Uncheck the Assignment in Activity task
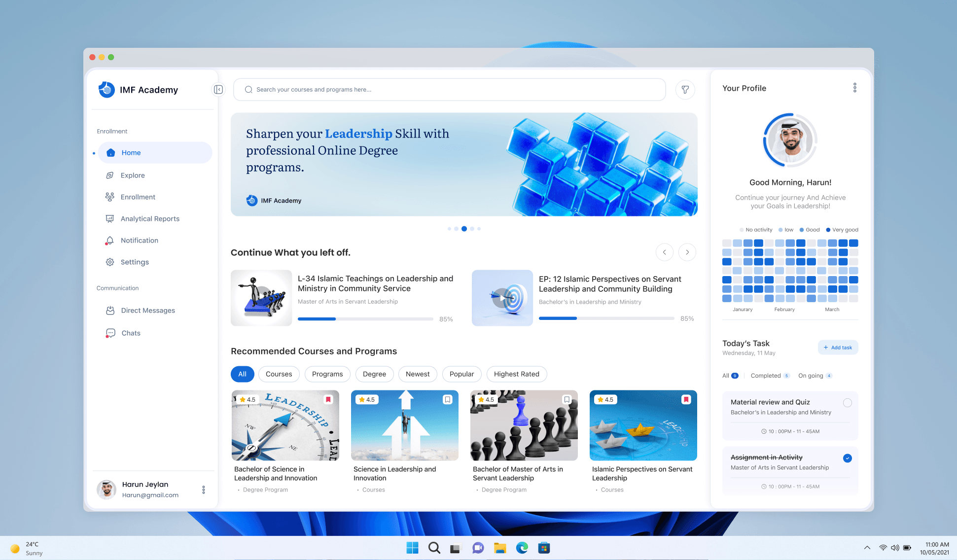The height and width of the screenshot is (560, 957). coord(847,458)
